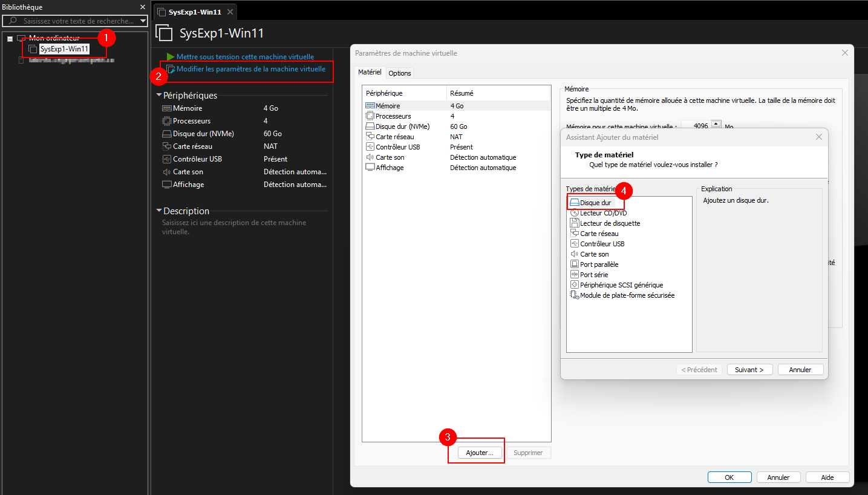Click the Périphérique column header
Viewport: 868px width, 495px height.
tap(404, 93)
